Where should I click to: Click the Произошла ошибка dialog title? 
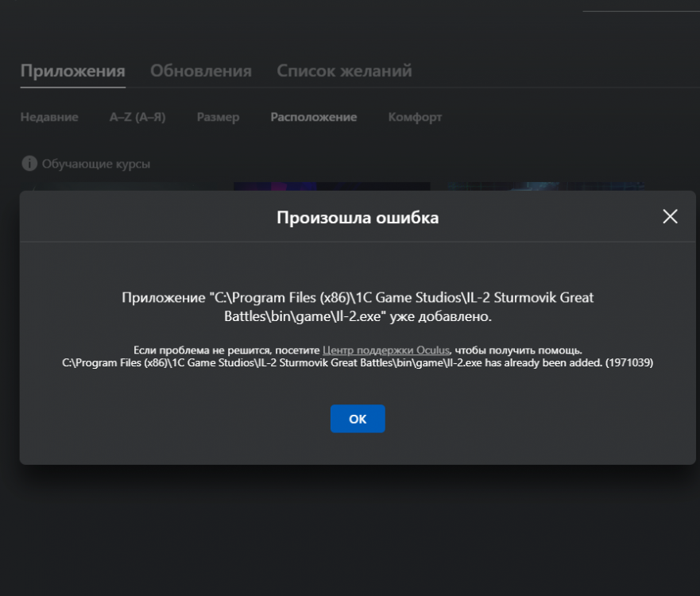tap(358, 218)
